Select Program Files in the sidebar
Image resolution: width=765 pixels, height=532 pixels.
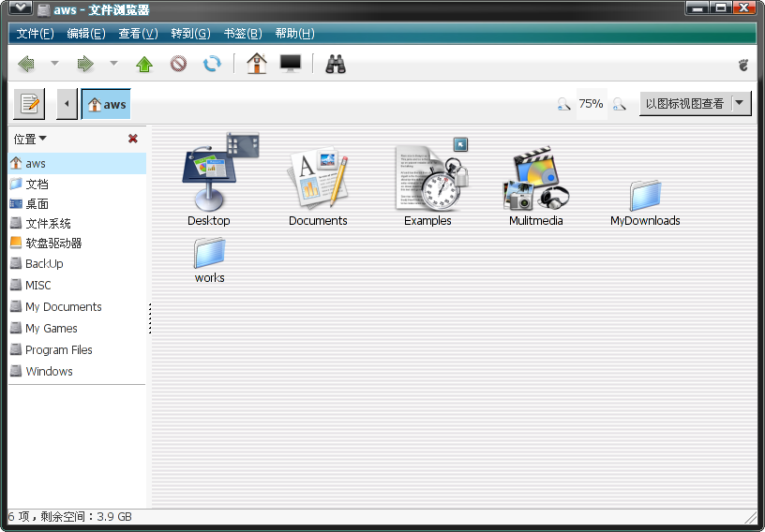tap(77, 349)
